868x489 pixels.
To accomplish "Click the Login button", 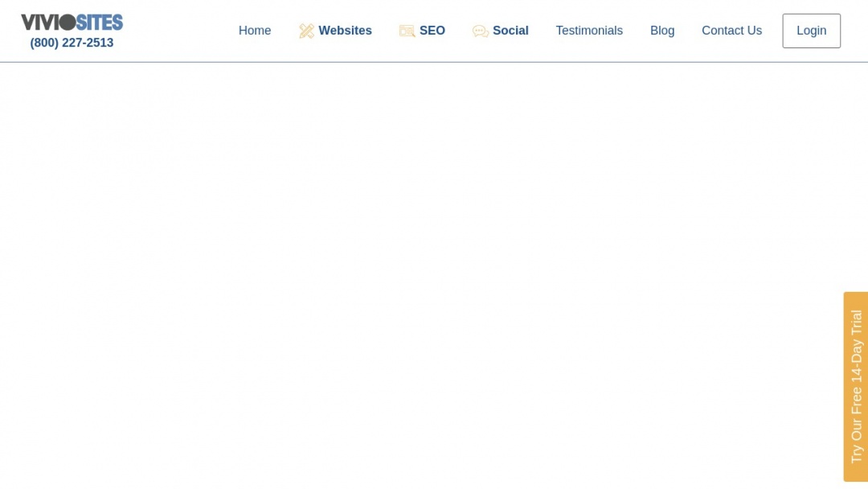I will [811, 31].
